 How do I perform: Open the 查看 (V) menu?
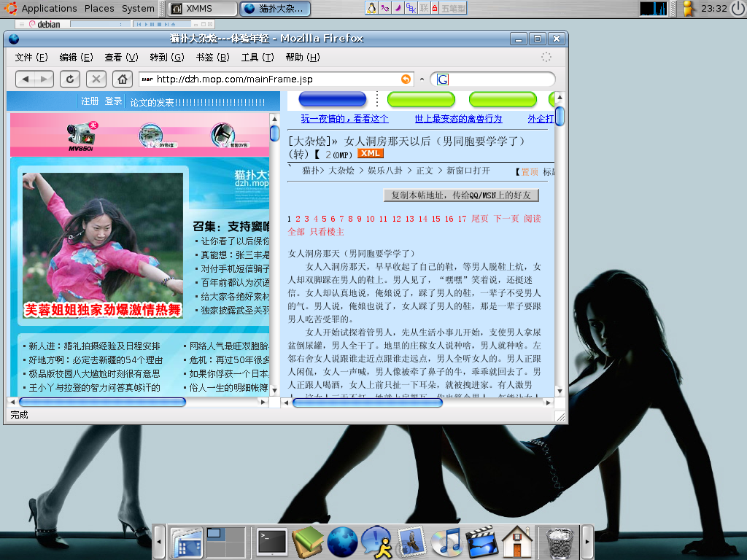coord(122,57)
